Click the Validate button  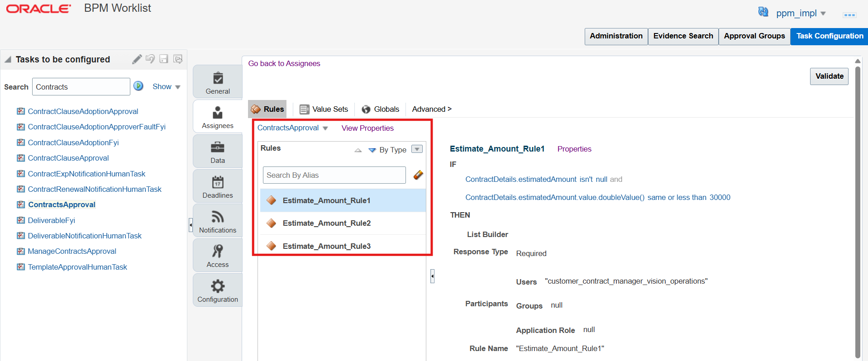[829, 76]
